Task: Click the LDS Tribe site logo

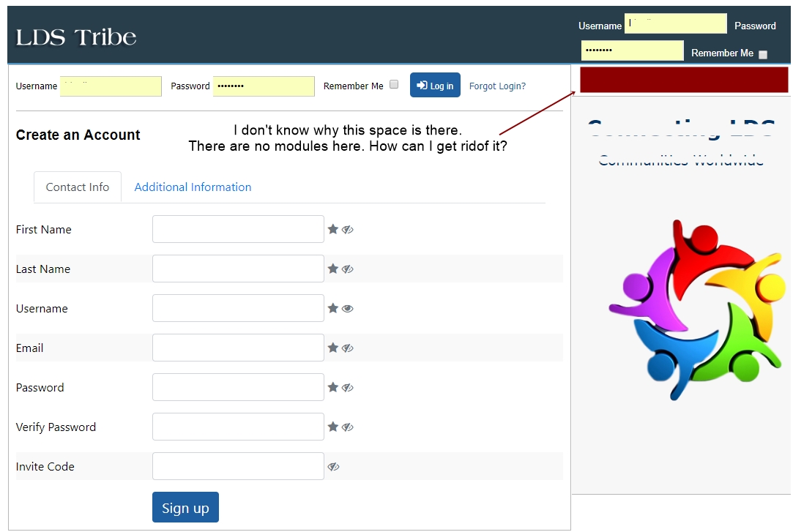Action: click(76, 37)
